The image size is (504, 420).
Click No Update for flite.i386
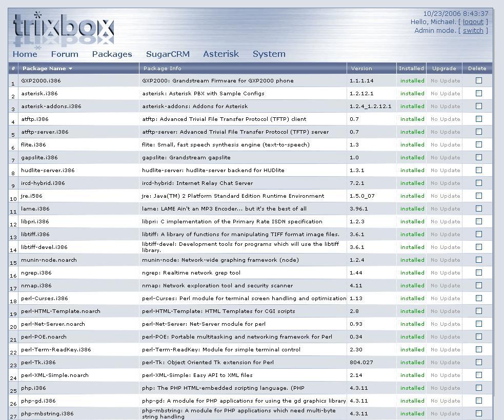445,145
